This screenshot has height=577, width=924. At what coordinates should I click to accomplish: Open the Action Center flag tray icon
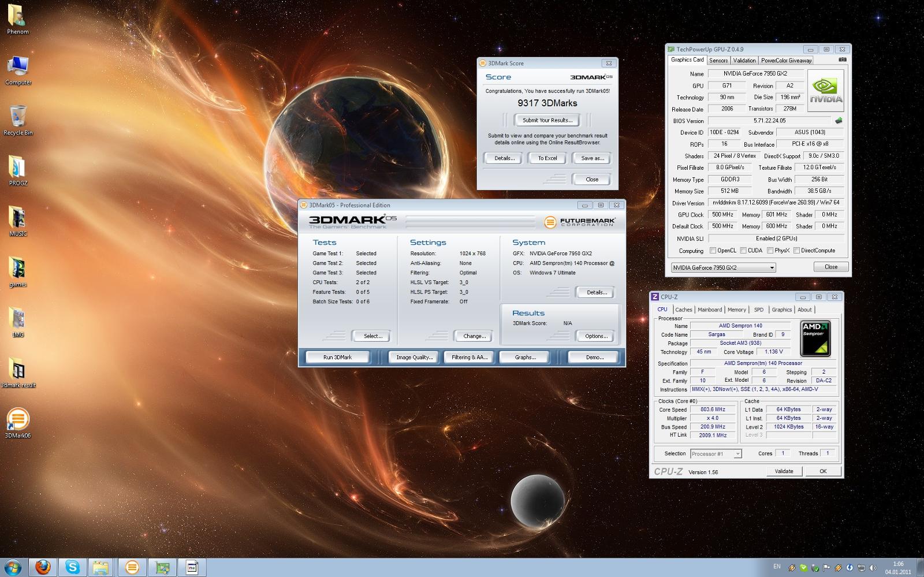(826, 568)
